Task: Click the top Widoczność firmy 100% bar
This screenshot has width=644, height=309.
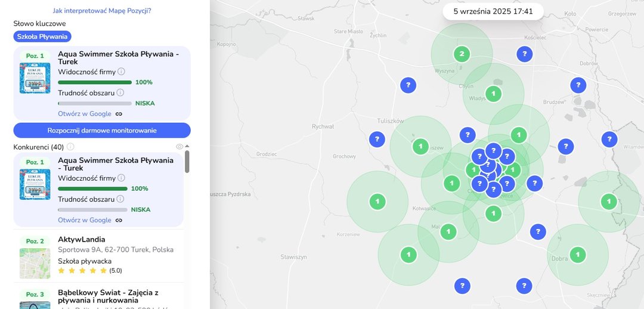Action: pyautogui.click(x=95, y=82)
